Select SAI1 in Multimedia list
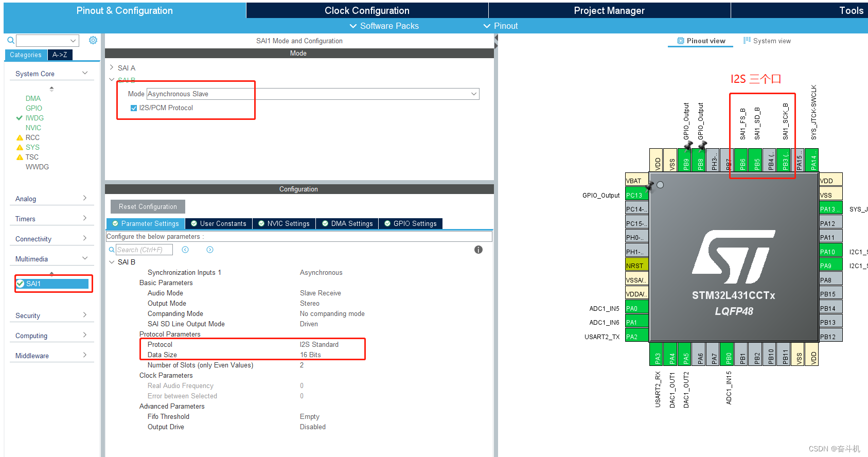Viewport: 868px width, 457px height. 52,284
